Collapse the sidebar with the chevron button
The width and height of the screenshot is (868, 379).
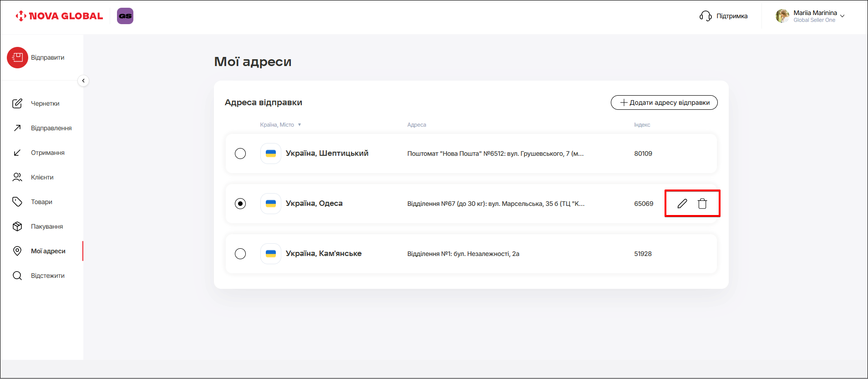click(83, 81)
